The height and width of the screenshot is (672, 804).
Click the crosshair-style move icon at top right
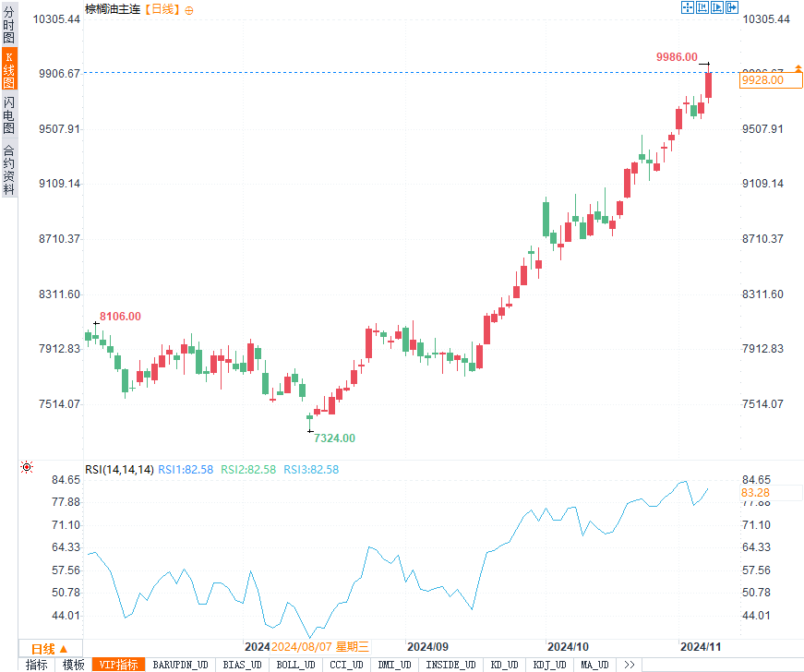click(x=687, y=7)
